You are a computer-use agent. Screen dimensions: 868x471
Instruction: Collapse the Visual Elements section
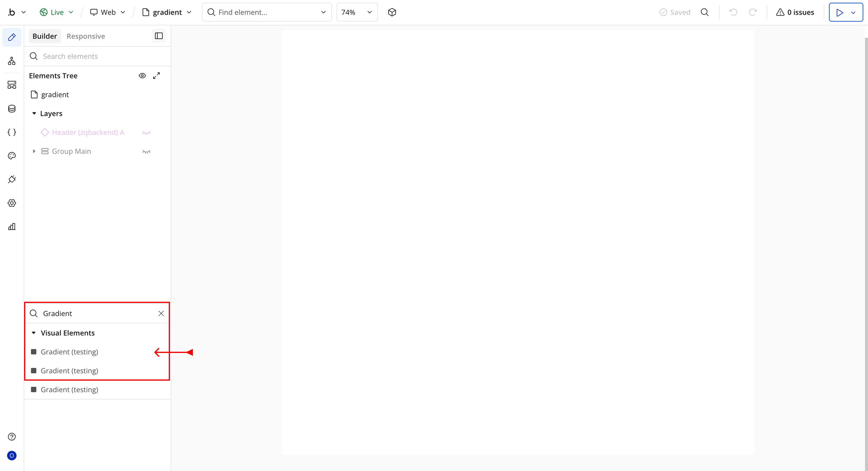[x=34, y=333]
